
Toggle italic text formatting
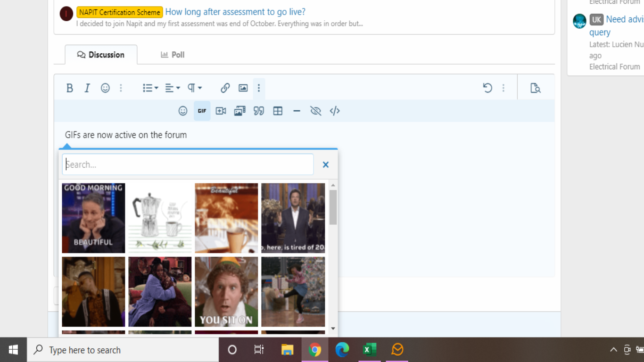pos(87,88)
